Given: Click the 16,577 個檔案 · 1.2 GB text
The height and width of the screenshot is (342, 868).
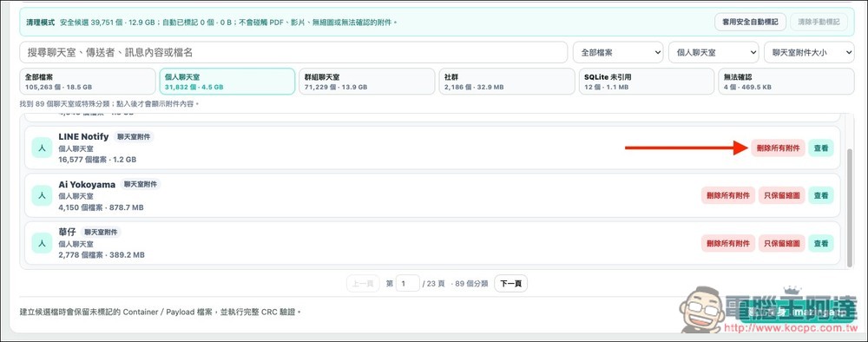Looking at the screenshot, I should tap(97, 160).
